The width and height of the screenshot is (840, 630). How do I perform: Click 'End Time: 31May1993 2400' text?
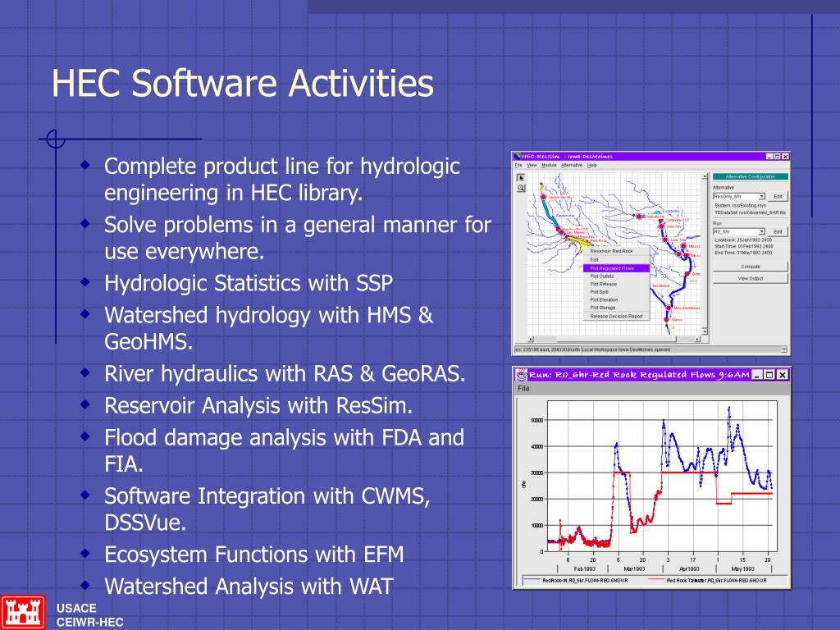tap(743, 253)
